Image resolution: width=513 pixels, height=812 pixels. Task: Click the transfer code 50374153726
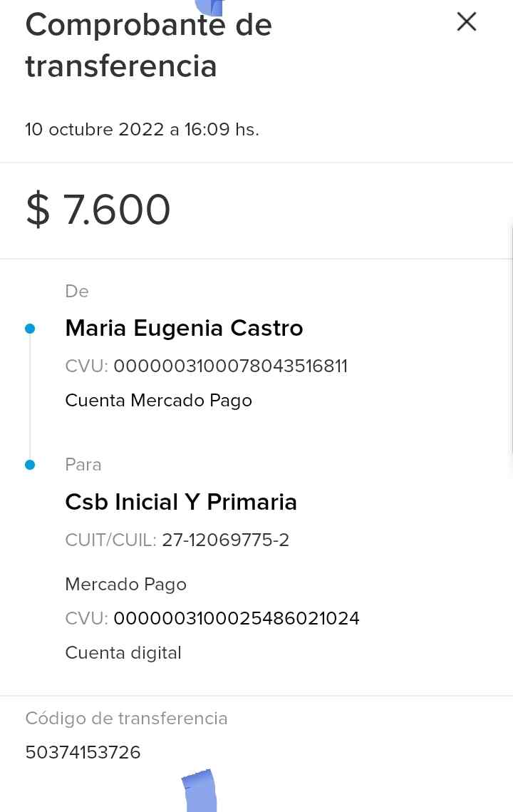tap(83, 753)
